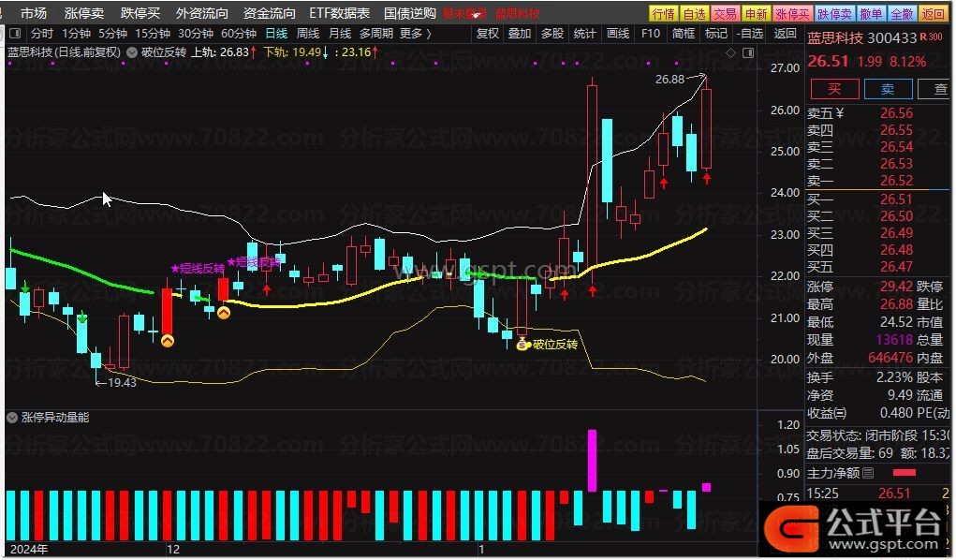The width and height of the screenshot is (956, 560).
Task: Click the yellow 行情 button
Action: click(x=663, y=13)
